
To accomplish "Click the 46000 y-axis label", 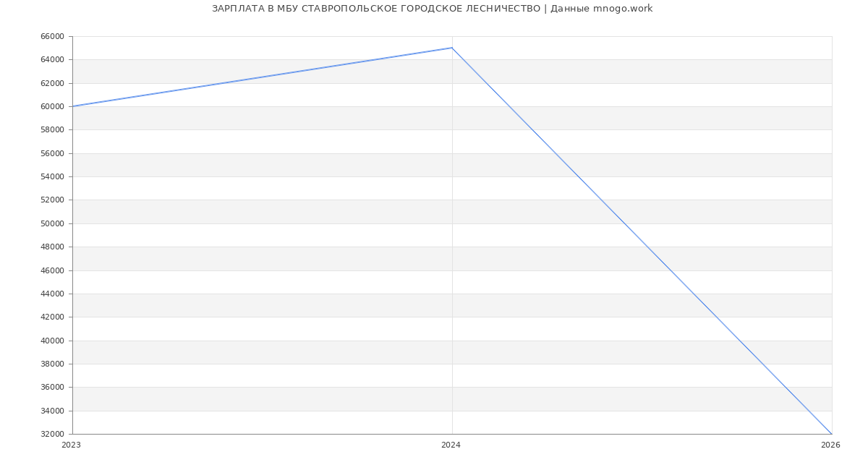I will click(52, 270).
